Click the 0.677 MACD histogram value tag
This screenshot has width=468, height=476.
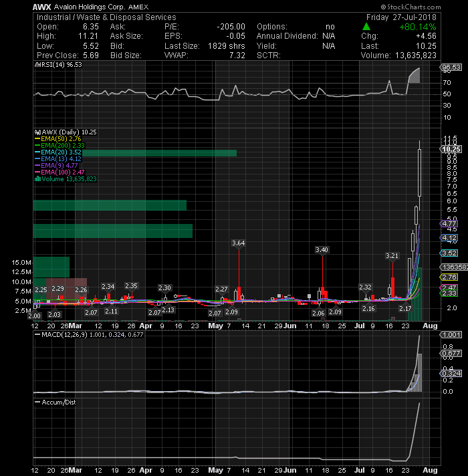[451, 354]
